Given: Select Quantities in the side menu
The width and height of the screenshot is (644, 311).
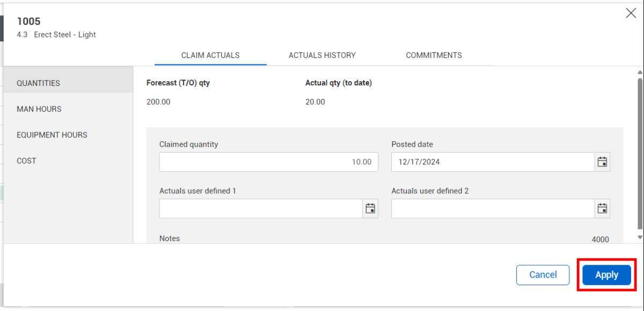Looking at the screenshot, I should pos(39,83).
